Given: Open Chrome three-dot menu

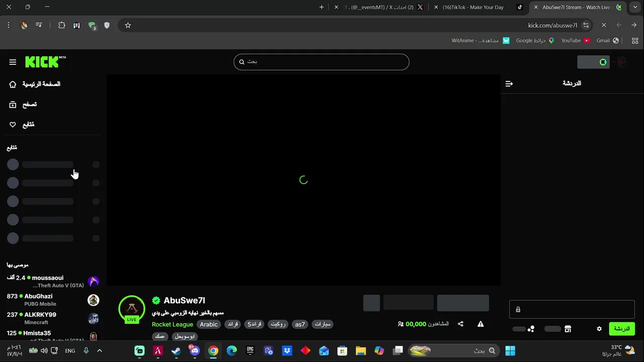Looking at the screenshot, I should coord(9,25).
